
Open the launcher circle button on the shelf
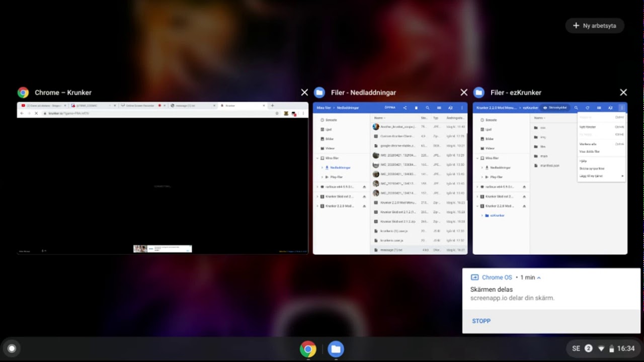pyautogui.click(x=12, y=348)
